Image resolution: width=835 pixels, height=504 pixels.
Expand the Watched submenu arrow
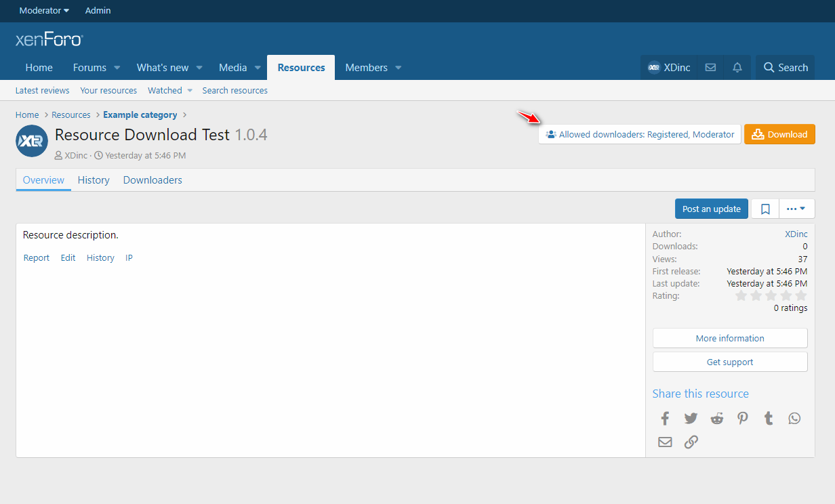pyautogui.click(x=190, y=91)
